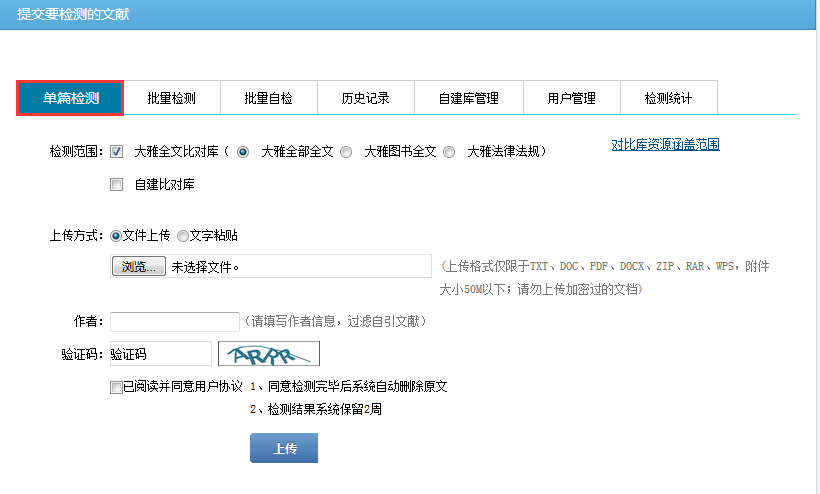This screenshot has height=494, width=820.
Task: Refresh the captcha image
Action: (x=268, y=353)
